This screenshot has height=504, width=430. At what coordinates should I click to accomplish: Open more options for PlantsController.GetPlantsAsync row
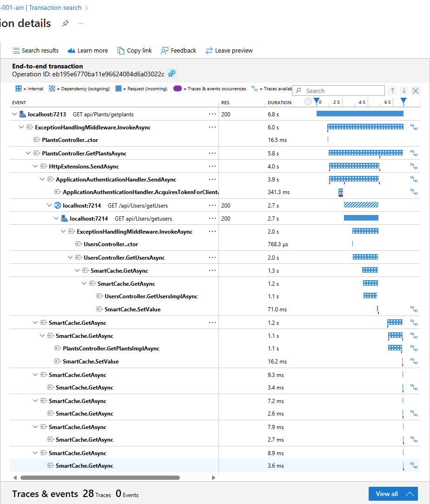click(212, 153)
